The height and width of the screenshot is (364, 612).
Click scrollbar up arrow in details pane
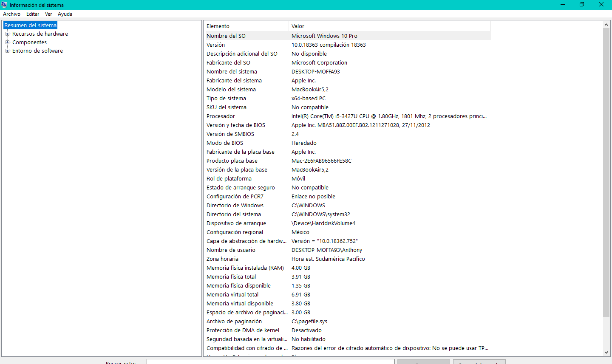[606, 25]
